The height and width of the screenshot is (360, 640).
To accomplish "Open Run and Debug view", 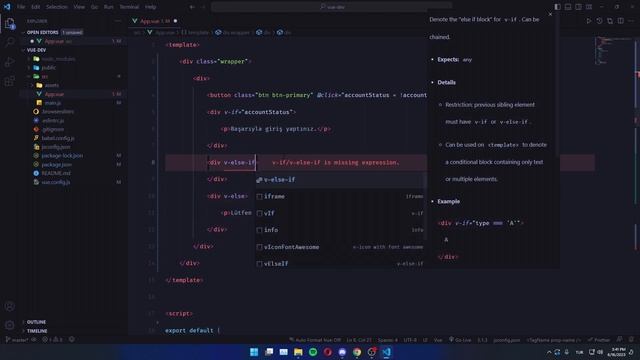I will [9, 62].
